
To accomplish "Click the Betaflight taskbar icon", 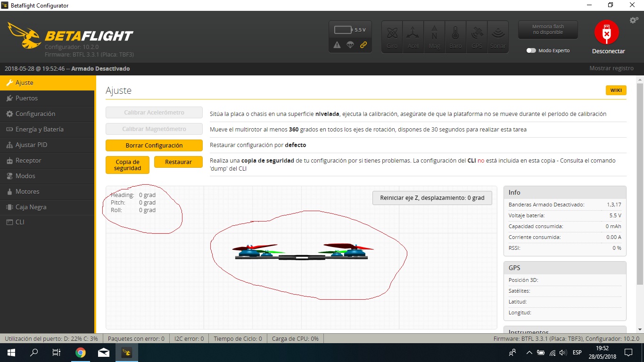I will tap(126, 353).
